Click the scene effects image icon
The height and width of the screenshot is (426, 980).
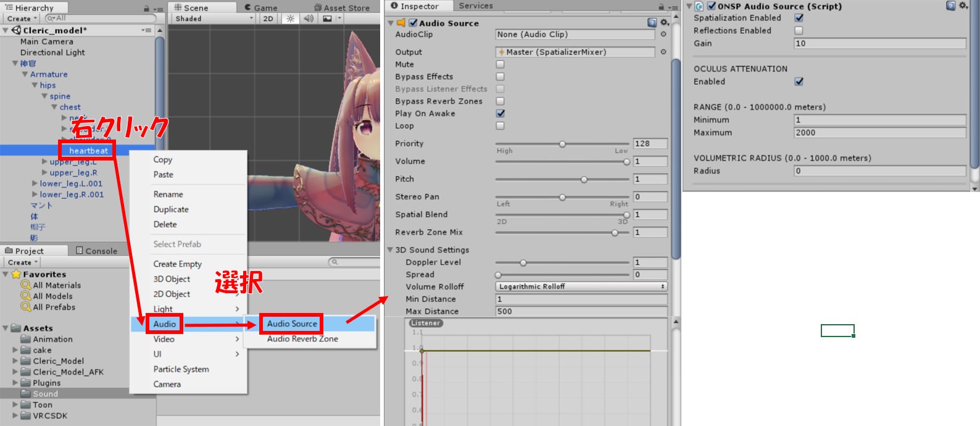tap(328, 19)
